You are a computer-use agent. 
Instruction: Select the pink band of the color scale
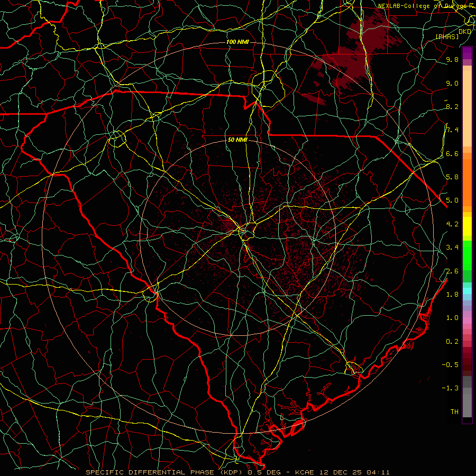[x=467, y=319]
